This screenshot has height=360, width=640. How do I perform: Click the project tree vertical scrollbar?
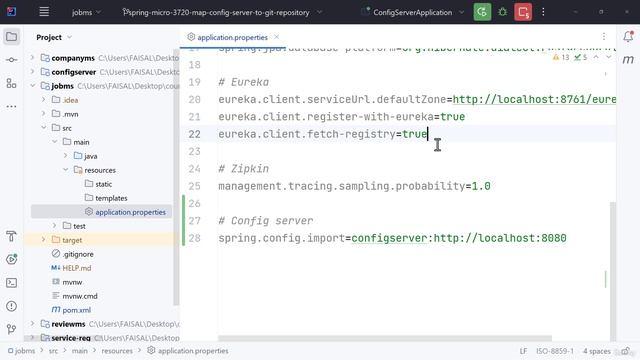[x=176, y=178]
